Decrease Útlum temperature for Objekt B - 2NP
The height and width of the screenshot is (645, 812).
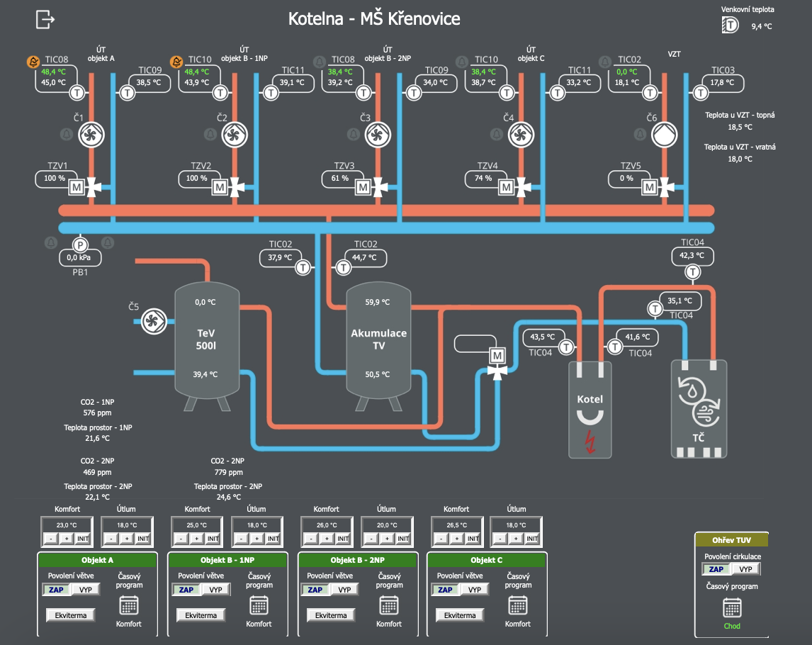point(371,539)
